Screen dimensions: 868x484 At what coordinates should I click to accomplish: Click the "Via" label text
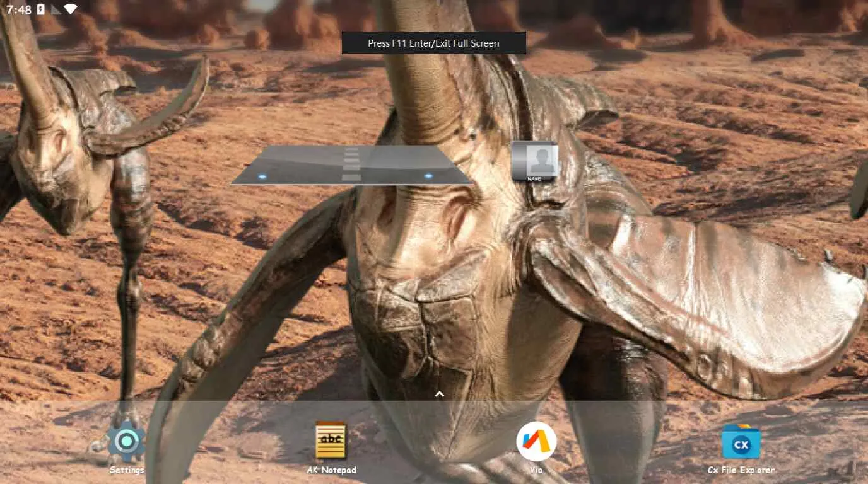(536, 470)
